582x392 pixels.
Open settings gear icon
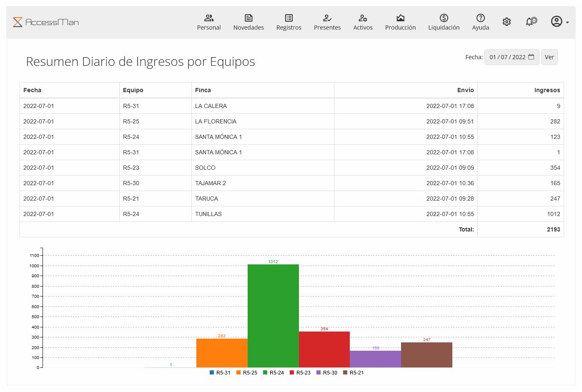pos(507,22)
